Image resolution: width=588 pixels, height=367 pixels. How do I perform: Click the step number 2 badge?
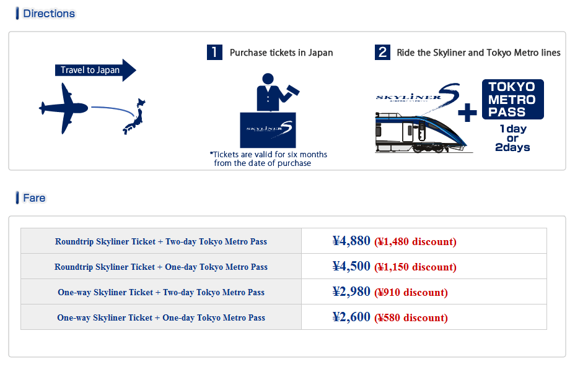(x=382, y=52)
